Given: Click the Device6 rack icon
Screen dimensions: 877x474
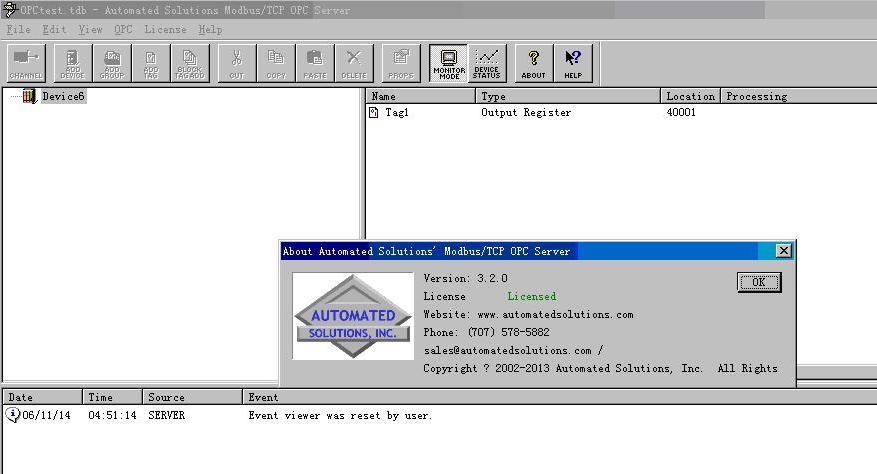Looking at the screenshot, I should pyautogui.click(x=29, y=96).
